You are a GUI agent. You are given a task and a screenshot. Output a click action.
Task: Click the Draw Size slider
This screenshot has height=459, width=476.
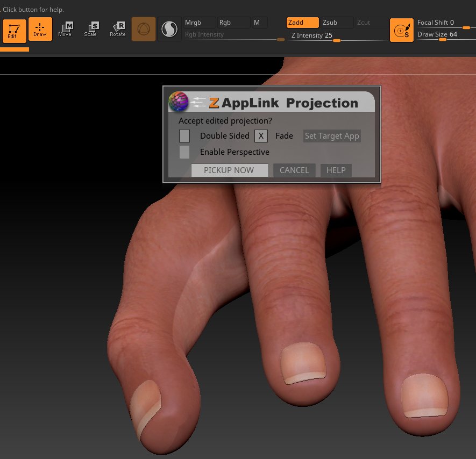[445, 35]
